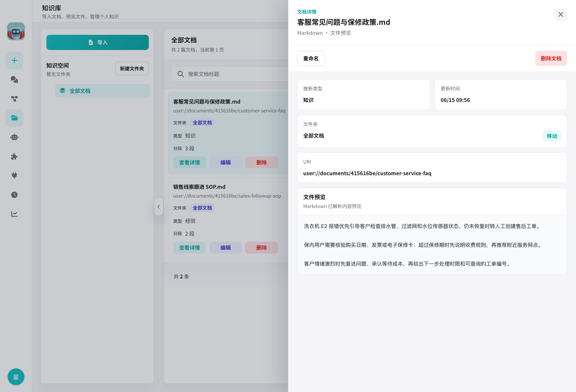
Task: Click the 新建文件夹 button
Action: pyautogui.click(x=132, y=68)
